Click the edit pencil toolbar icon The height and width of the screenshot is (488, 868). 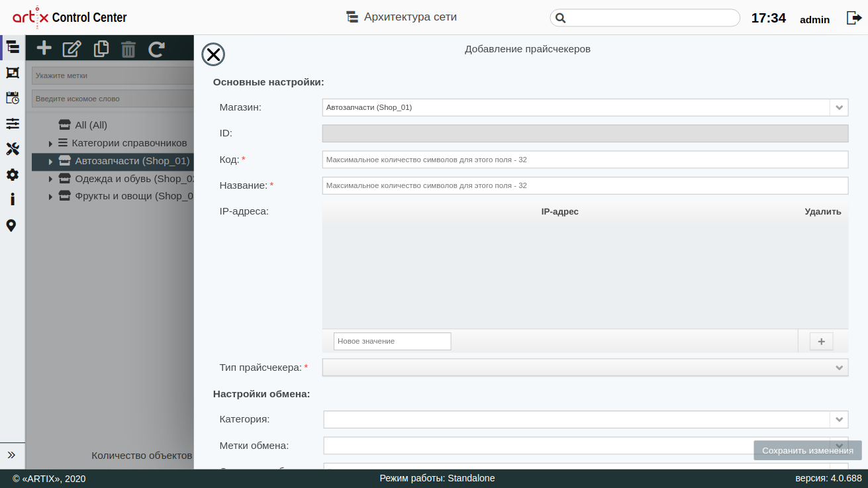pyautogui.click(x=72, y=48)
